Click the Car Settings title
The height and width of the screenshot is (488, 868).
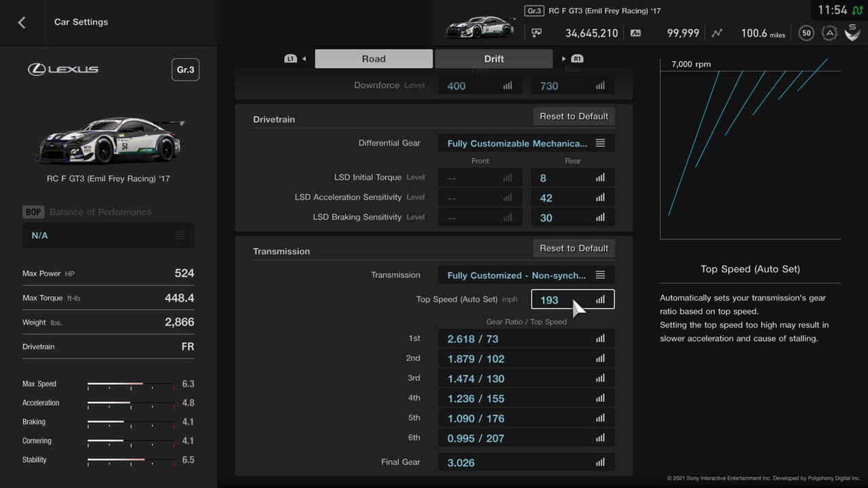coord(81,22)
